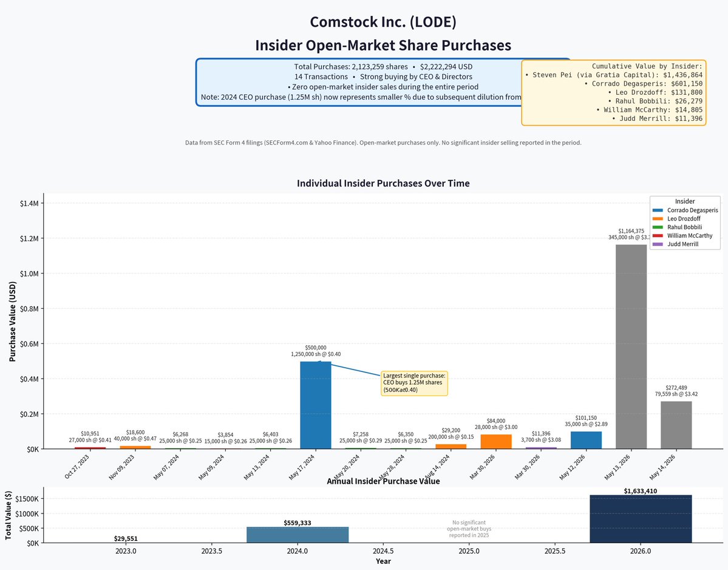This screenshot has height=570, width=728.
Task: Click the 'Data from SEC Form 4 filings' footnote
Action: 383,143
